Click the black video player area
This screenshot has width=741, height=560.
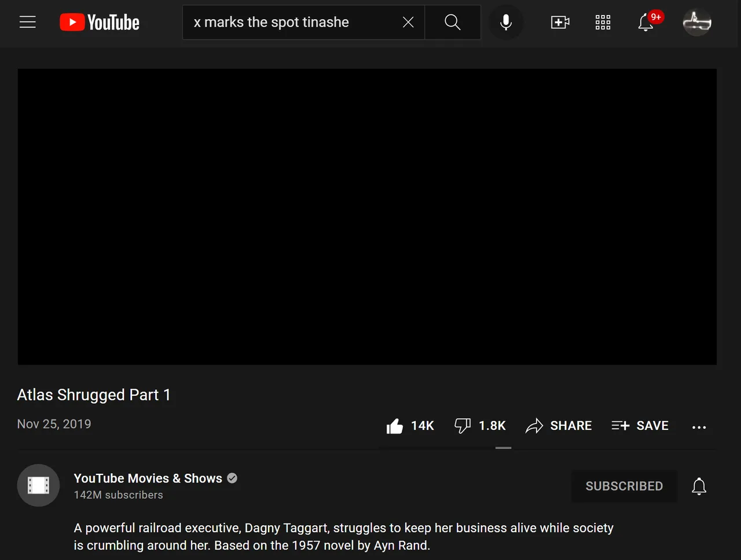pos(367,217)
